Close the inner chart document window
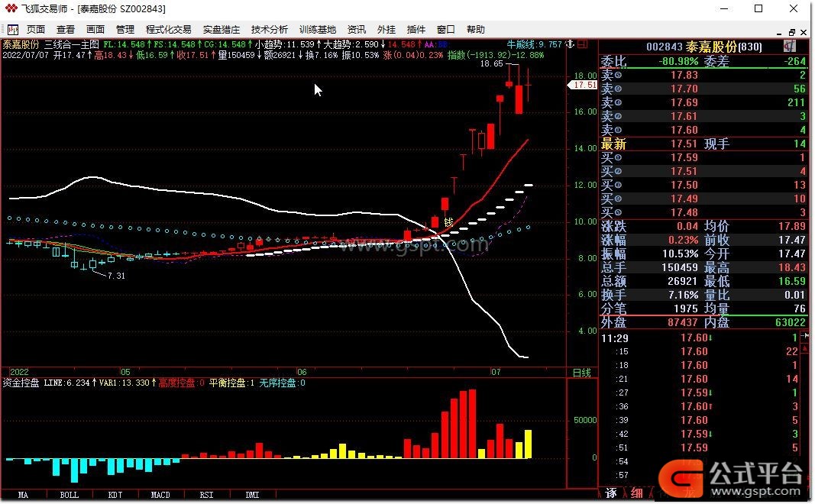 804,33
